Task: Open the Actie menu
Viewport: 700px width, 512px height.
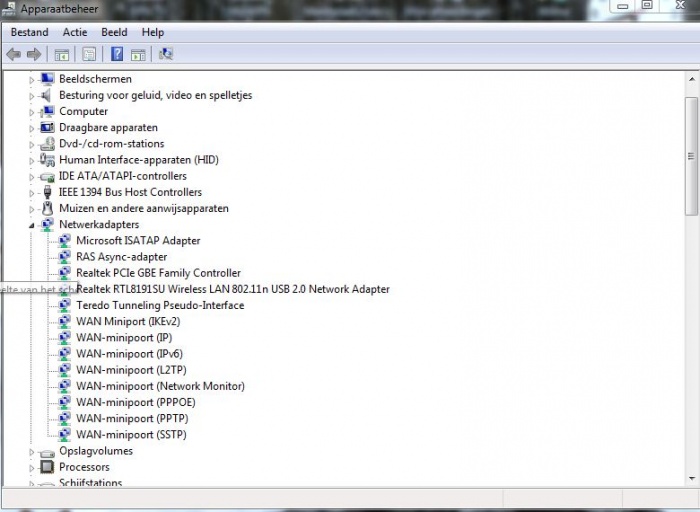Action: pyautogui.click(x=75, y=32)
